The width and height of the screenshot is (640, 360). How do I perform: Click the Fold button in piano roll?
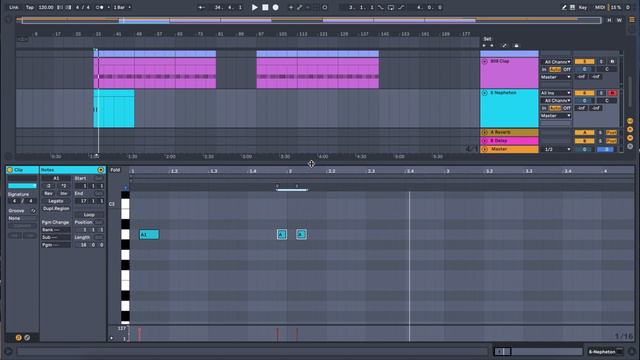coord(115,170)
